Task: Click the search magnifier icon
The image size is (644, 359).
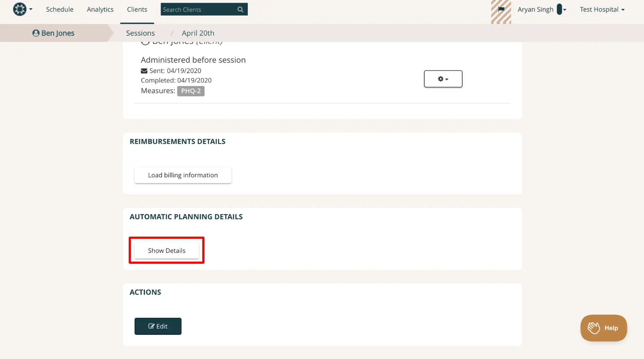Action: pyautogui.click(x=240, y=9)
